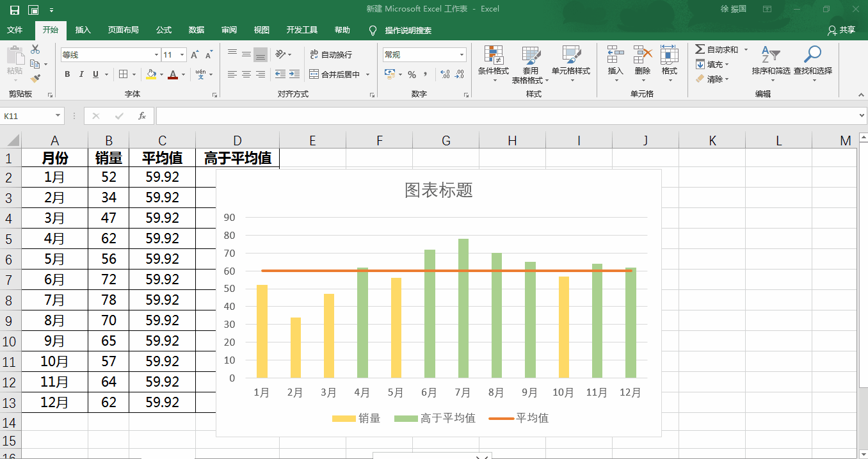The height and width of the screenshot is (459, 868).
Task: Click the Copy icon in the clipboard group
Action: [35, 64]
